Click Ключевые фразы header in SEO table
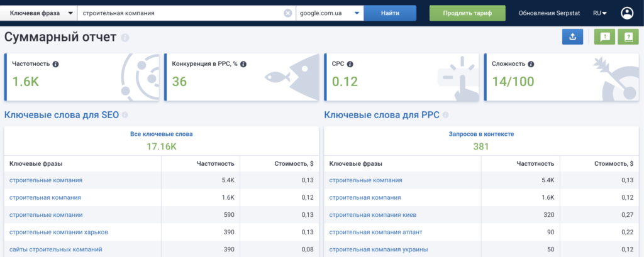This screenshot has height=257, width=644. coord(36,164)
